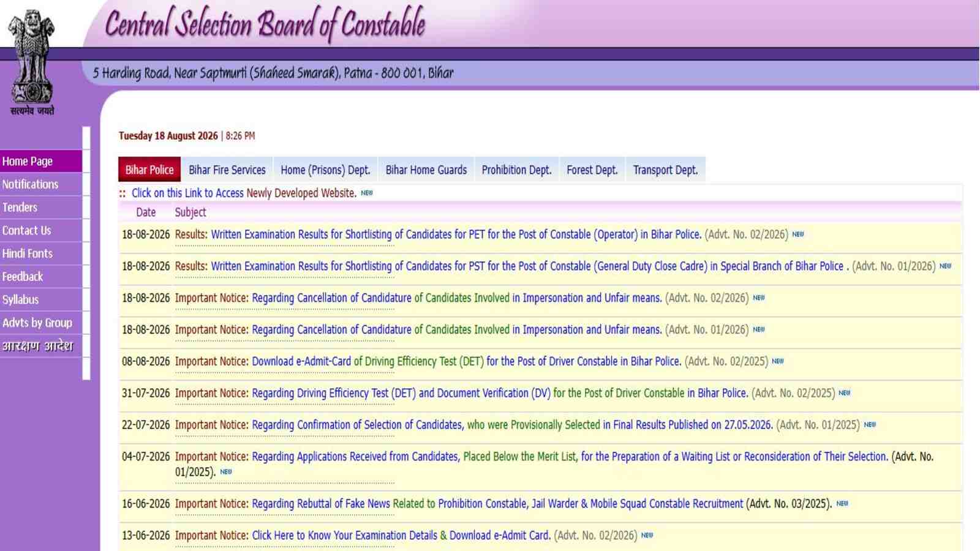Open the Tenders section
Viewport: 980px width, 551px height.
41,208
